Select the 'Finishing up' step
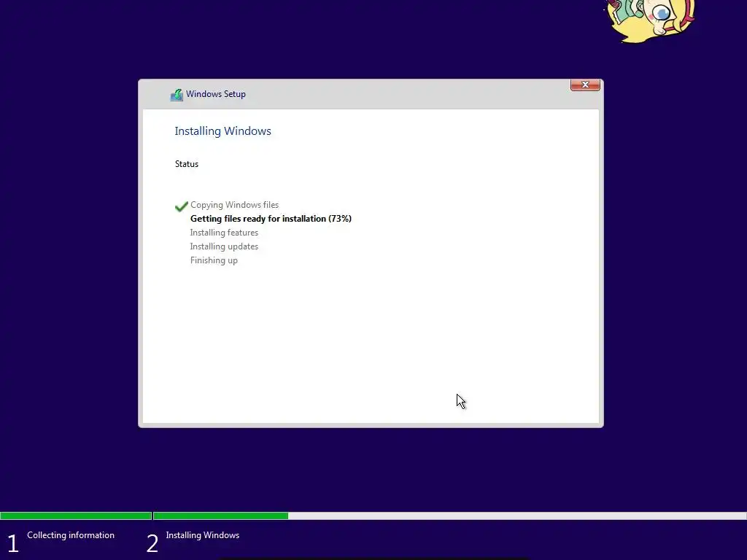Screen dimensions: 747x560 tap(214, 260)
